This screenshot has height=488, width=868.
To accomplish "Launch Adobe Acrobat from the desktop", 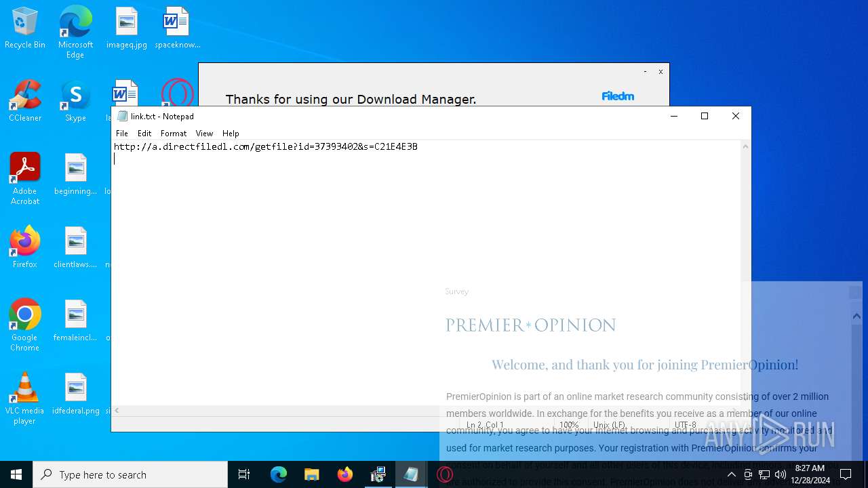I will [25, 179].
